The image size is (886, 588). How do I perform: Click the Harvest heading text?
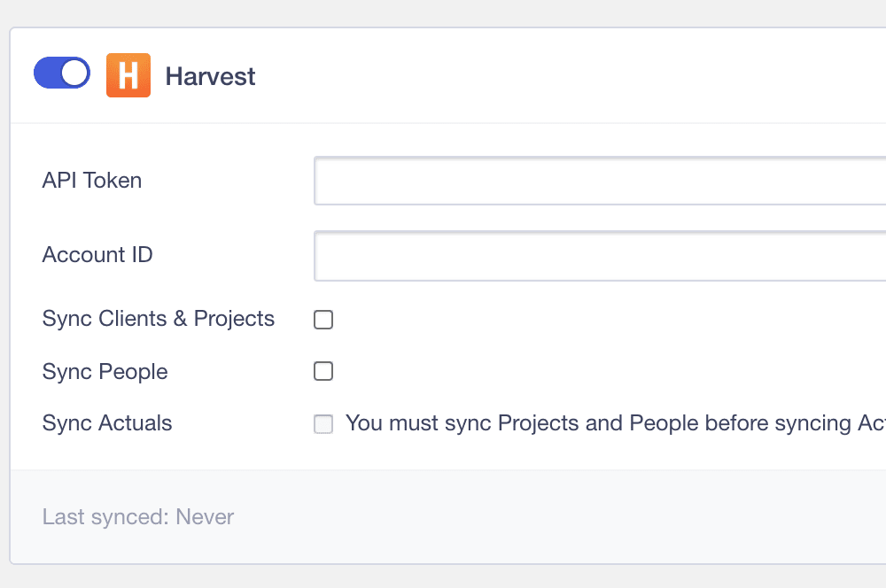pos(210,76)
